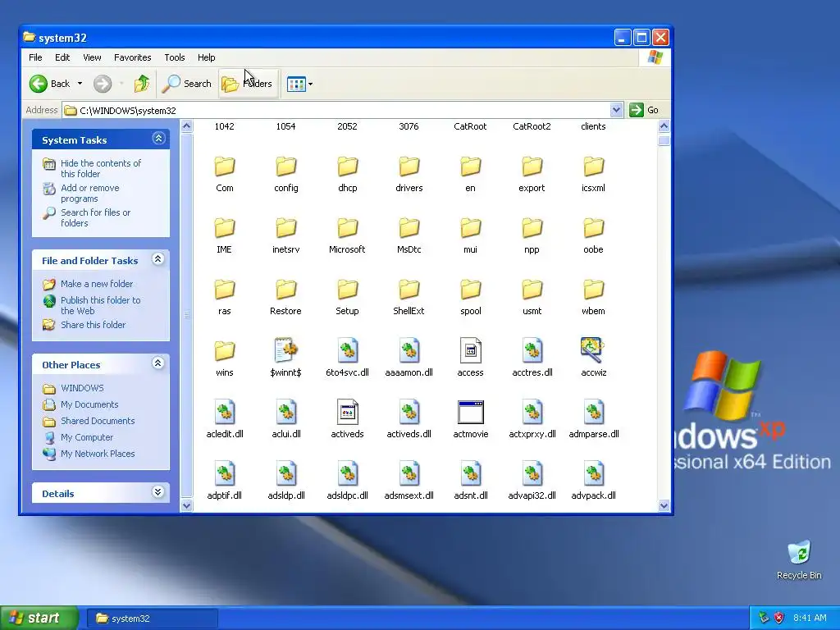Collapse the Other Places panel

click(x=158, y=363)
